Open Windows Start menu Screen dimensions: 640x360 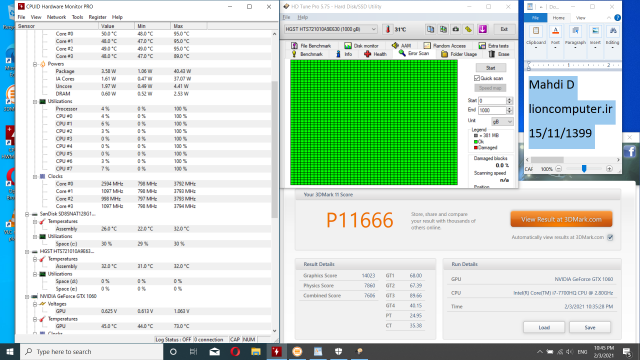(10, 351)
